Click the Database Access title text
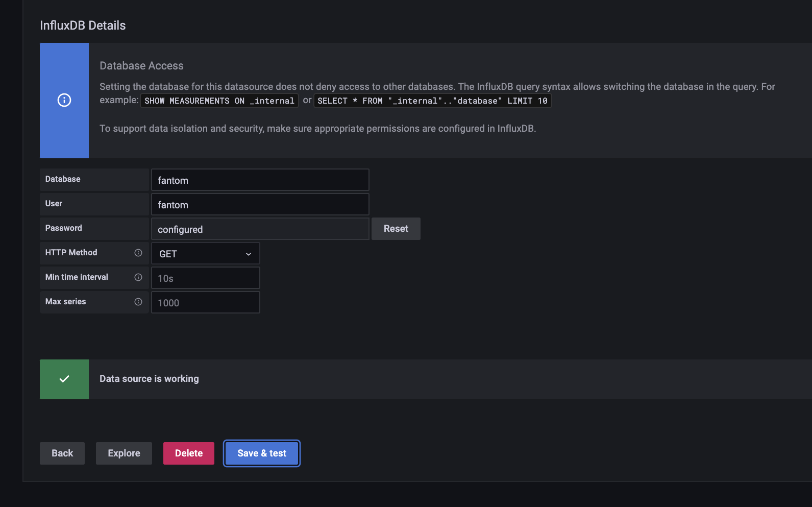812x507 pixels. (141, 66)
